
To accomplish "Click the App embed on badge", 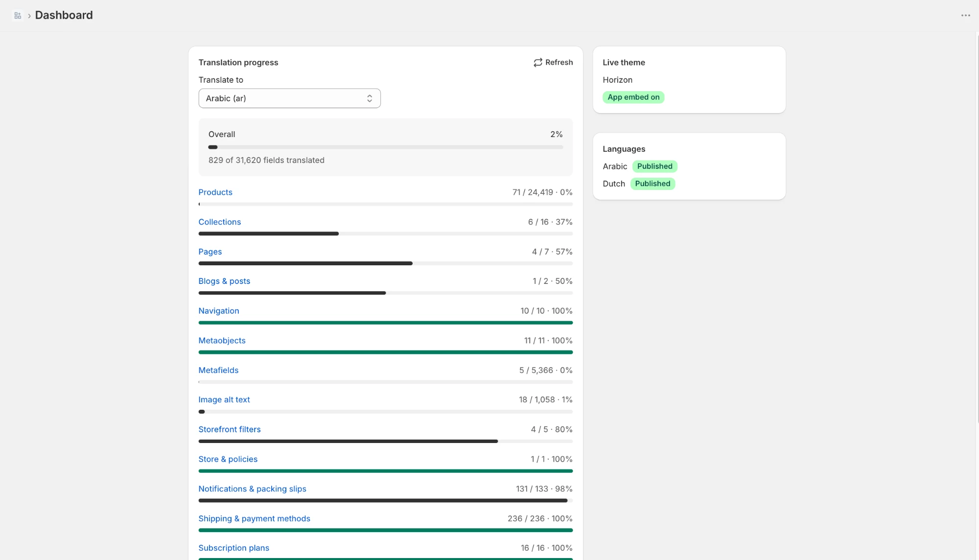I will click(x=633, y=97).
